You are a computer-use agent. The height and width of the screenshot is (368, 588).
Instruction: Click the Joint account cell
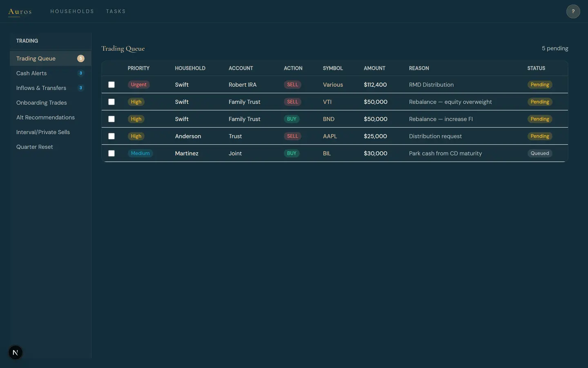235,153
